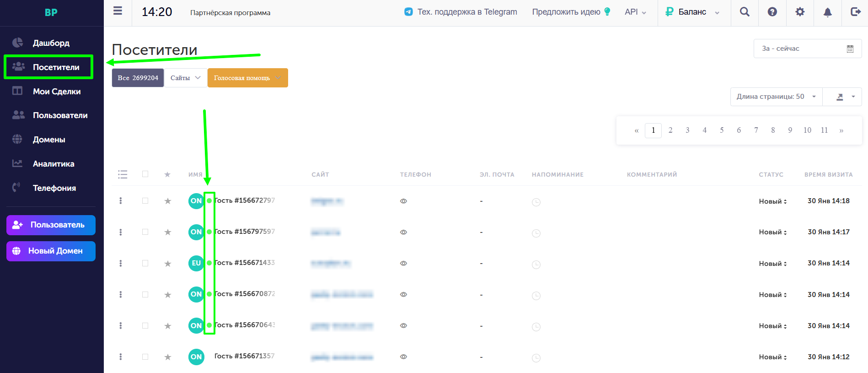This screenshot has height=373, width=868.
Task: Toggle the hamburger sidebar menu
Action: (x=118, y=11)
